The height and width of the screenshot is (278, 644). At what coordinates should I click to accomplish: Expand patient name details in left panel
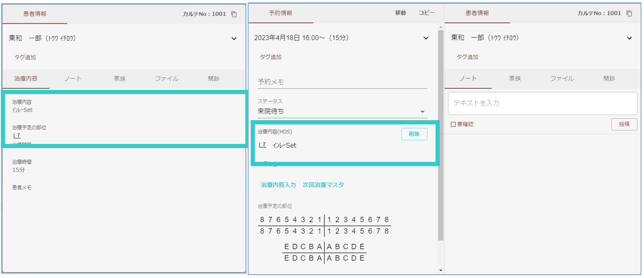234,38
